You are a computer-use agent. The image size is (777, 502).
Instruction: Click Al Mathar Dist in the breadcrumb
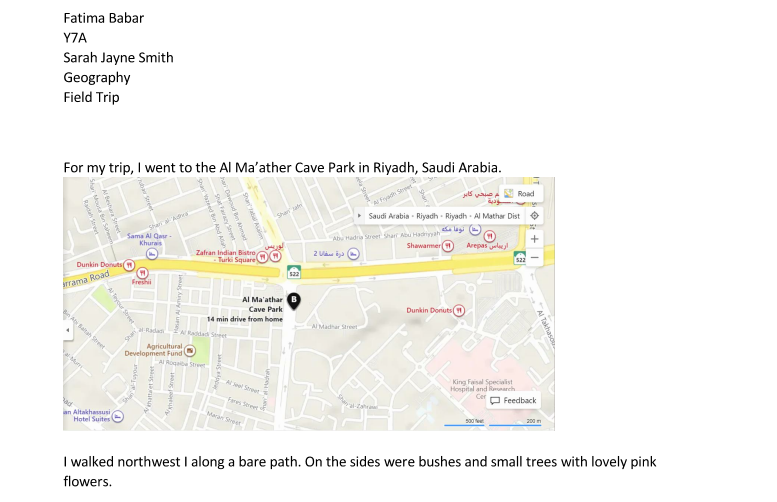[x=497, y=216]
